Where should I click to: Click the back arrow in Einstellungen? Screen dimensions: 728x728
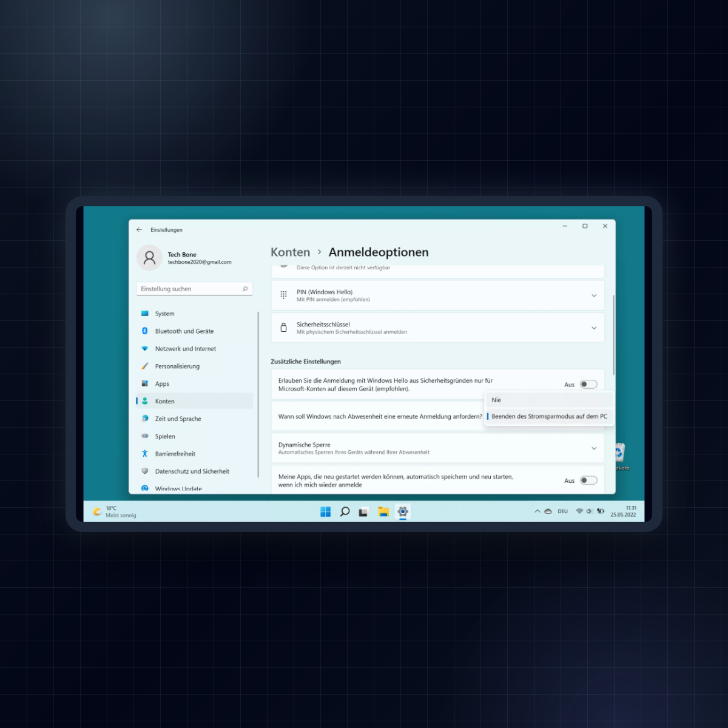tap(139, 230)
